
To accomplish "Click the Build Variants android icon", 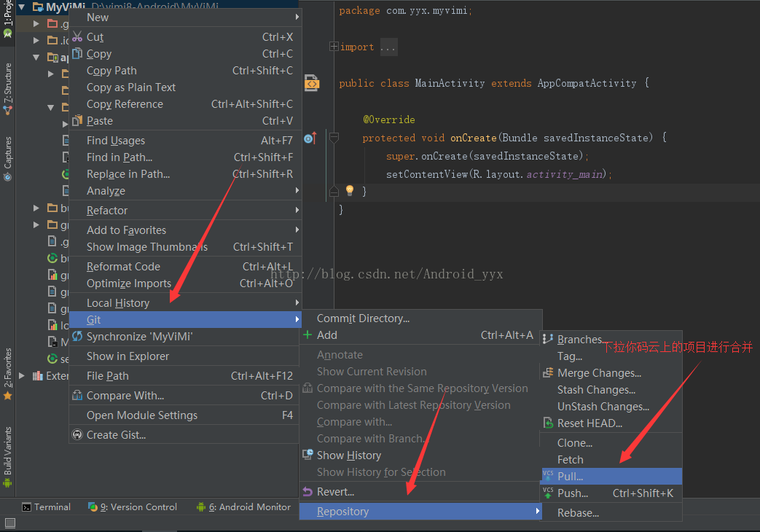I will (7, 482).
